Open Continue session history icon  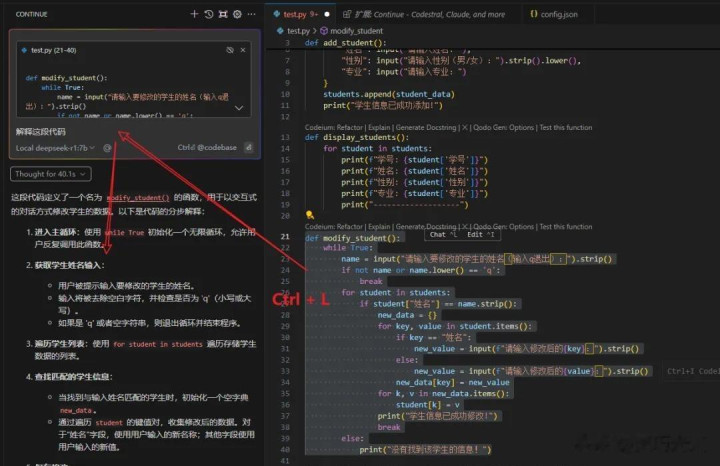coord(208,14)
